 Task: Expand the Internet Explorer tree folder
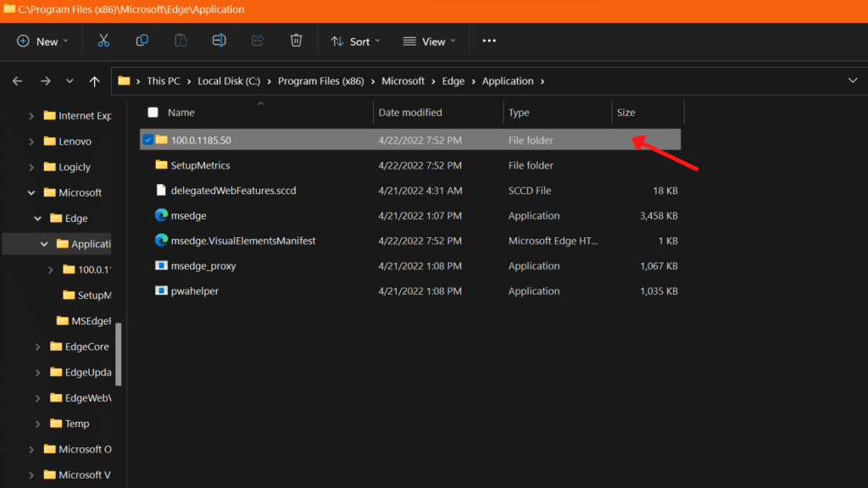[x=31, y=115]
